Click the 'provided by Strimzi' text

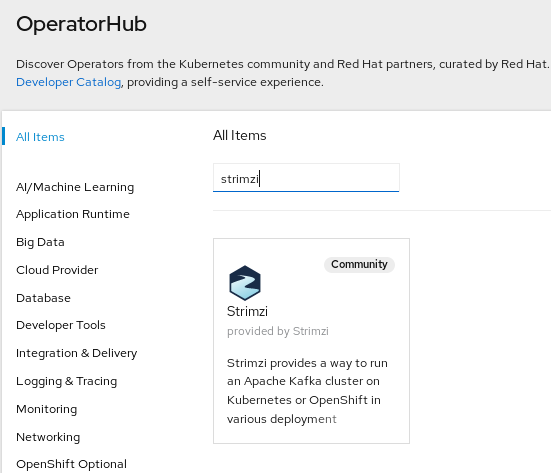coord(278,331)
